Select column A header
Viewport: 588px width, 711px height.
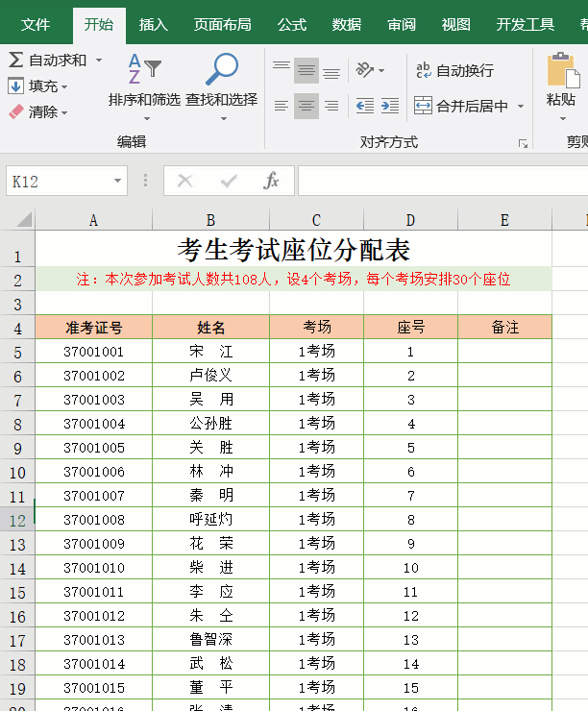pos(93,220)
